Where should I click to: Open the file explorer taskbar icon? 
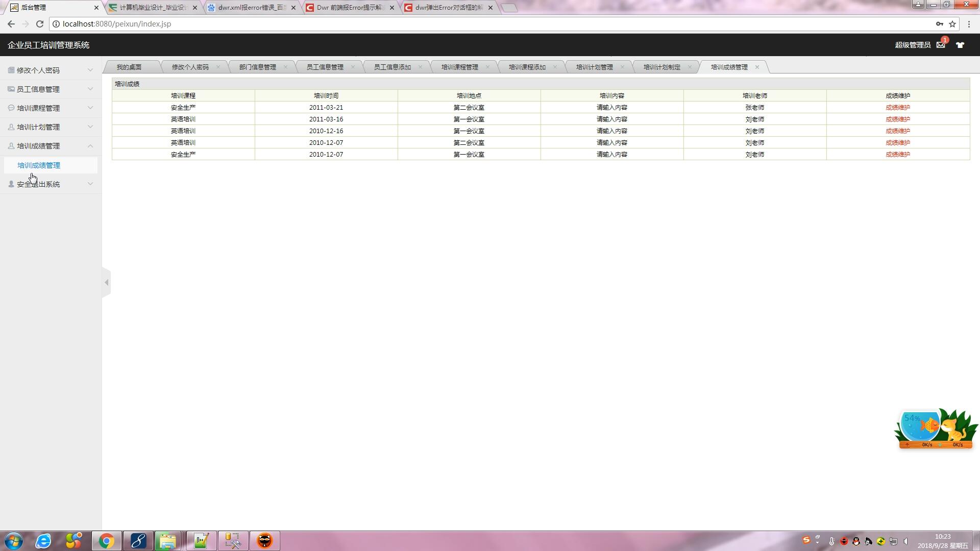tap(167, 541)
